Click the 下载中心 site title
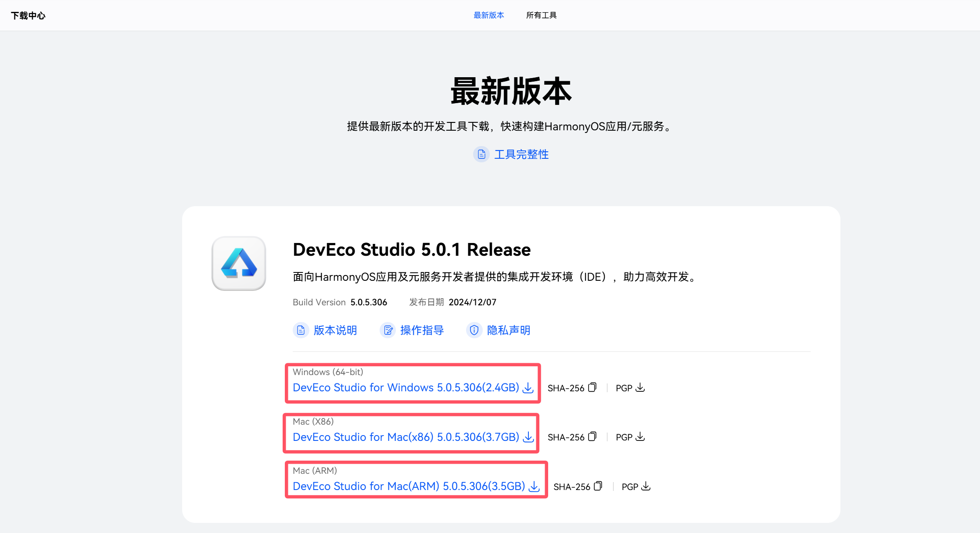The image size is (980, 533). [28, 16]
